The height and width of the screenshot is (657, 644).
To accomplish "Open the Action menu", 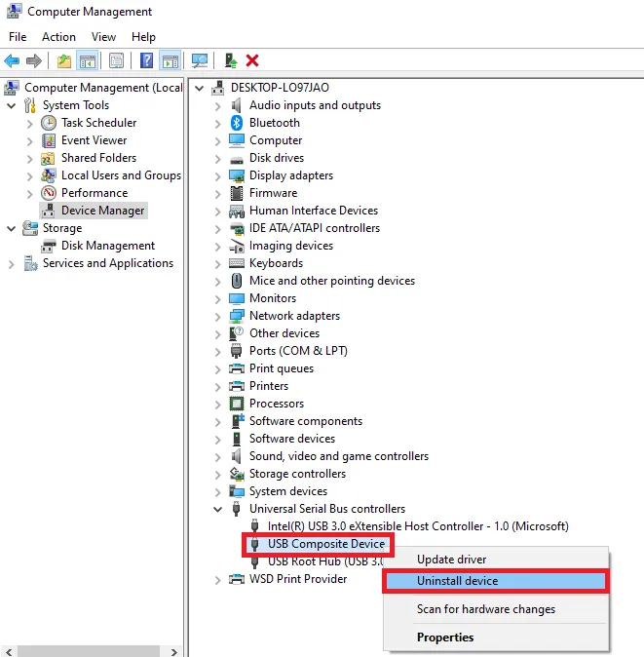I will click(58, 37).
